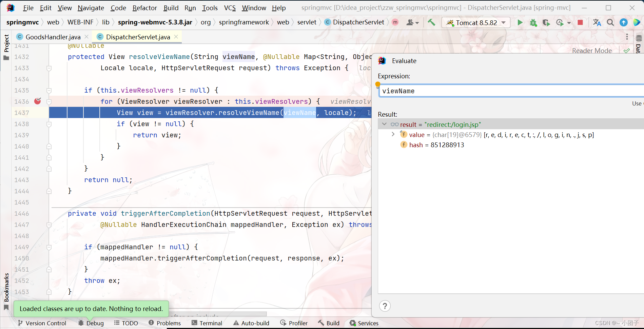Open the profiler options dropdown arrow
The width and height of the screenshot is (644, 329).
569,23
